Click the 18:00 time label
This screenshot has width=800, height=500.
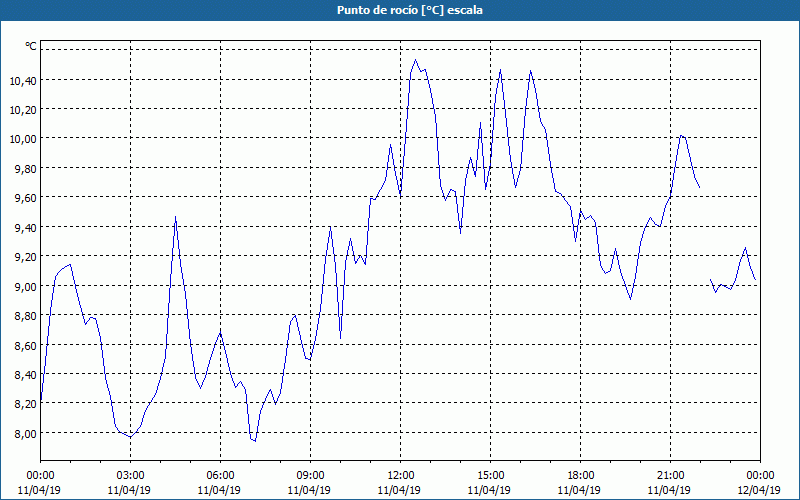(581, 476)
